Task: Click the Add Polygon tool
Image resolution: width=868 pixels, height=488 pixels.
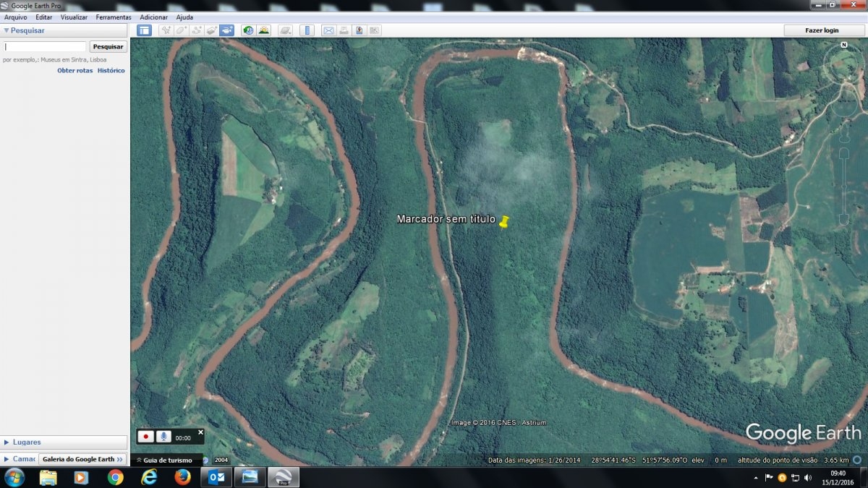Action: tap(181, 30)
